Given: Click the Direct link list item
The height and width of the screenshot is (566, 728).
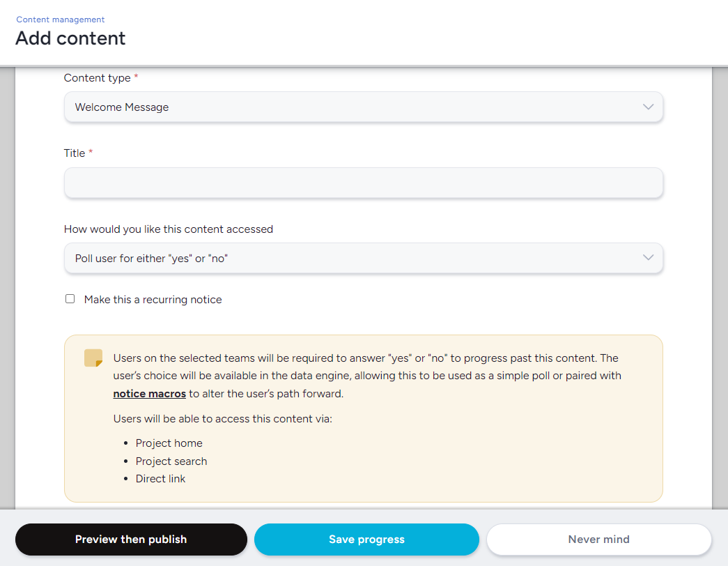Looking at the screenshot, I should tap(160, 479).
